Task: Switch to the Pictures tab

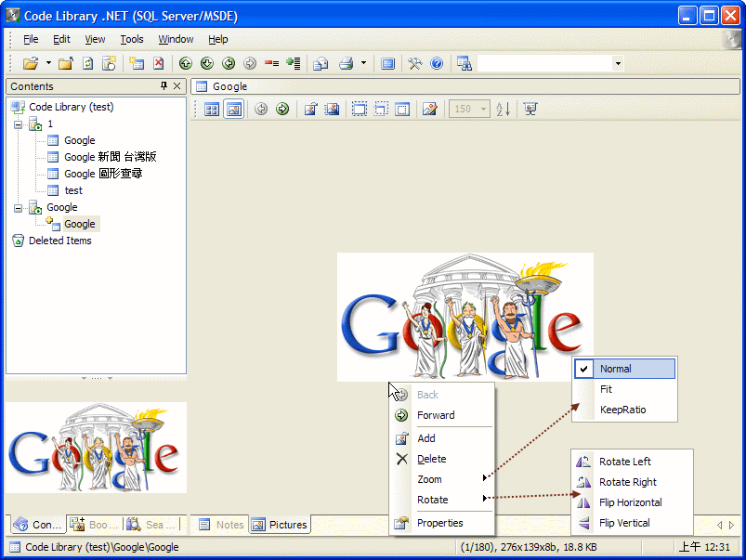Action: pyautogui.click(x=281, y=525)
